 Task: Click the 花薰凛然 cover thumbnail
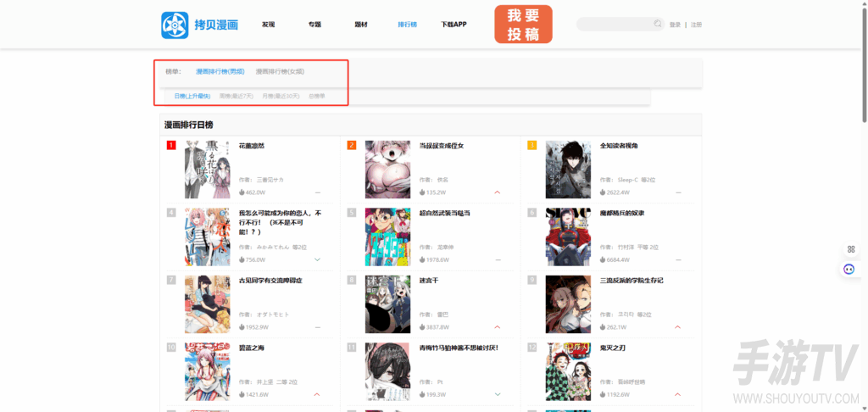click(207, 170)
